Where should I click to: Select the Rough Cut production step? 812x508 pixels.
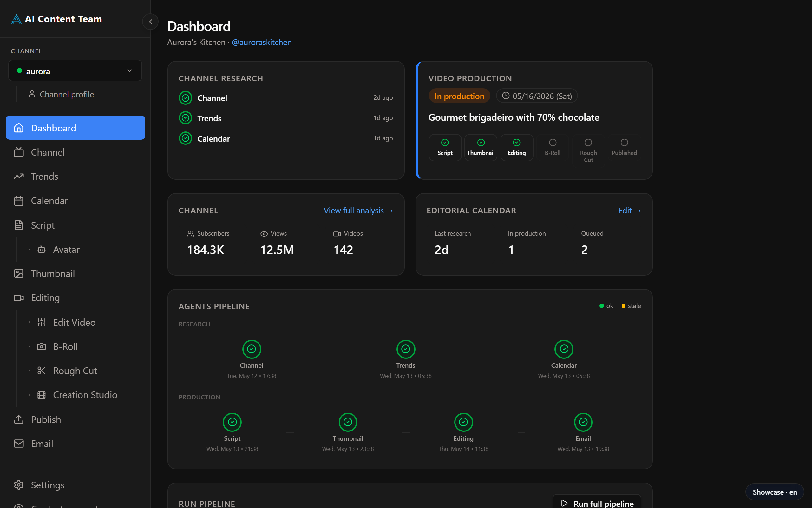point(588,151)
